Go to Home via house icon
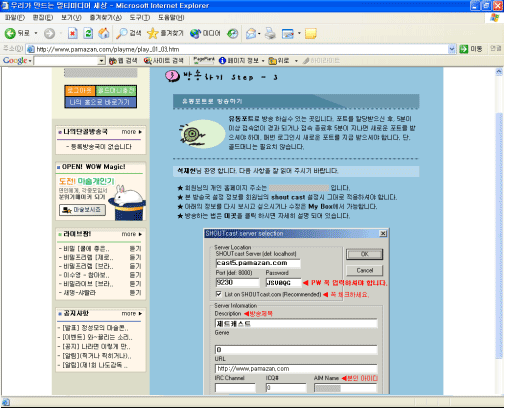 click(104, 33)
